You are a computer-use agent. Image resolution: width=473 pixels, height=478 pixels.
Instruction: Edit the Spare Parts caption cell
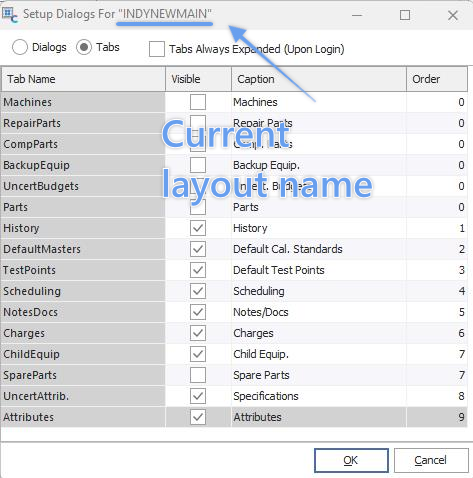pos(319,375)
